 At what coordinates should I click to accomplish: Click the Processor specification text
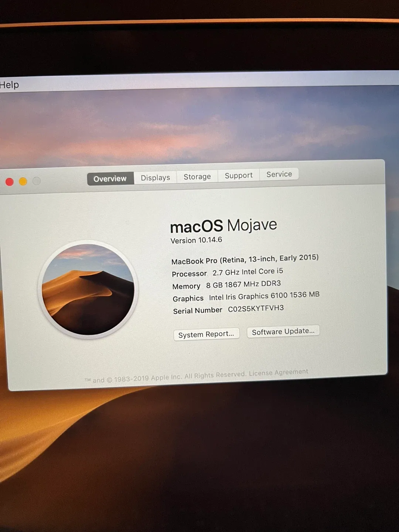(227, 272)
